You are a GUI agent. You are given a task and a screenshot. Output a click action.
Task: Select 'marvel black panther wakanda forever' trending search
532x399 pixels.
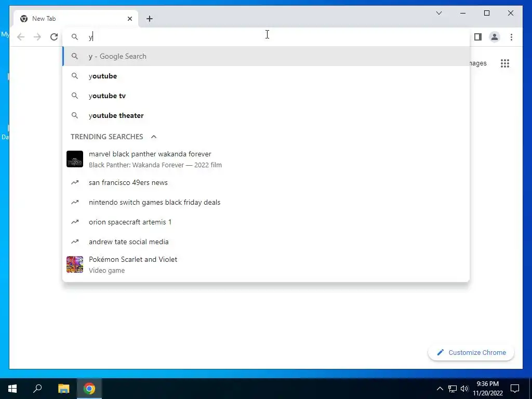[266, 159]
